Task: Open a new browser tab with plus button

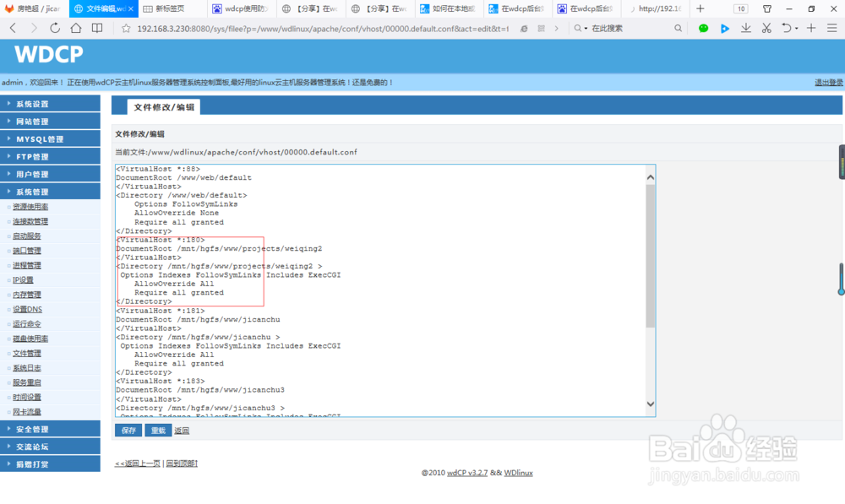Action: pos(700,8)
